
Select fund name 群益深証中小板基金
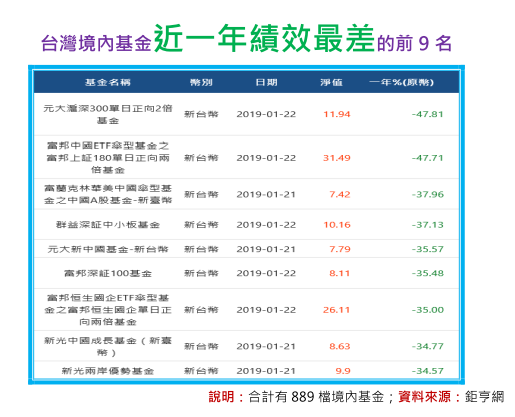pos(108,225)
